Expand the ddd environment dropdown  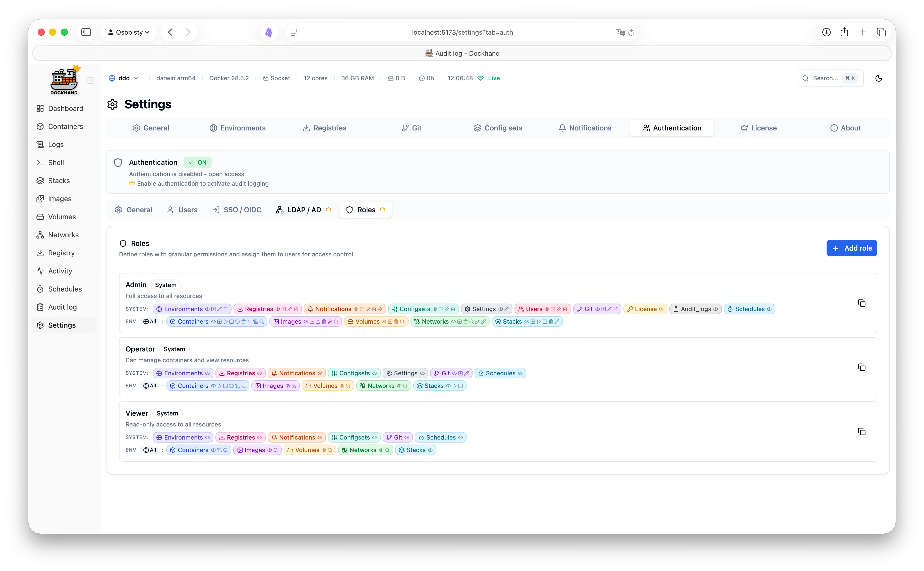(x=124, y=78)
